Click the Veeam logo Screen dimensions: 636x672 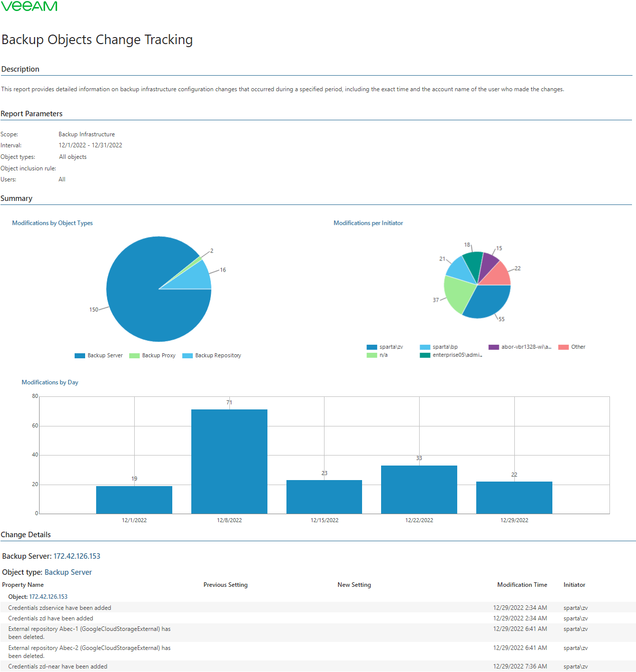click(30, 6)
